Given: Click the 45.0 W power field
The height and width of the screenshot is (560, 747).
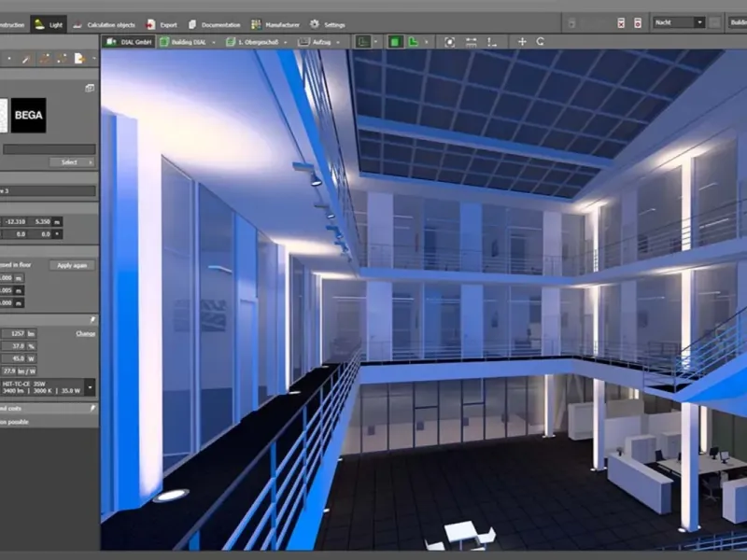Looking at the screenshot, I should (18, 358).
